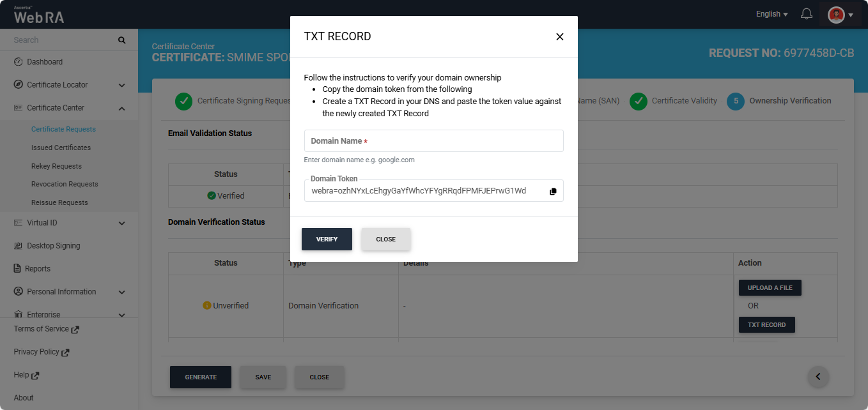
Task: Click the GENERATE button
Action: (201, 377)
